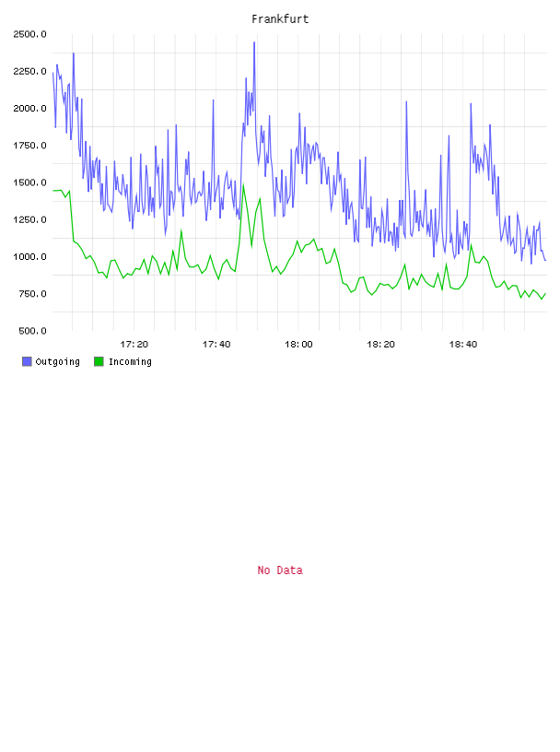Toggle the Outgoing series legend label
This screenshot has width=560, height=752.
tap(57, 361)
